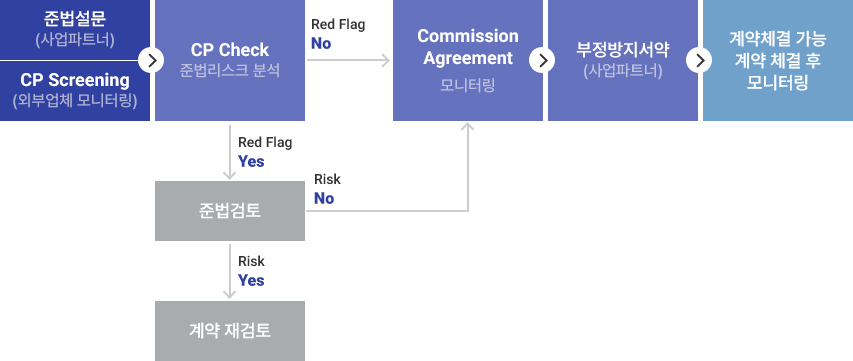Viewport: 853px width, 361px height.
Task: Select the gray 준법검토 box
Action: click(x=230, y=211)
